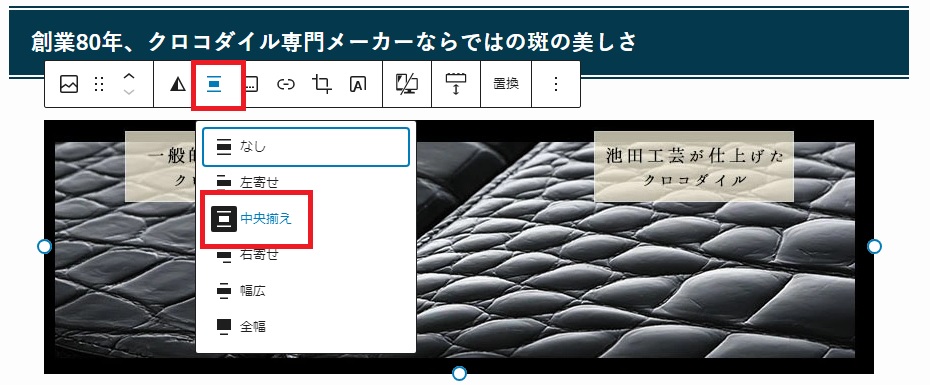Click the top margin spacing icon

coord(456,85)
